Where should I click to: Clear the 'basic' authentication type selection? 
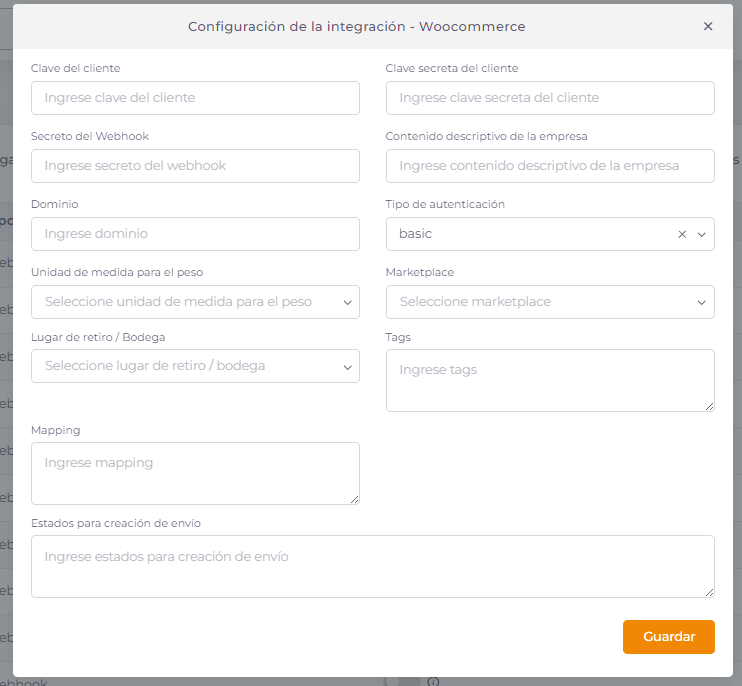tap(682, 234)
